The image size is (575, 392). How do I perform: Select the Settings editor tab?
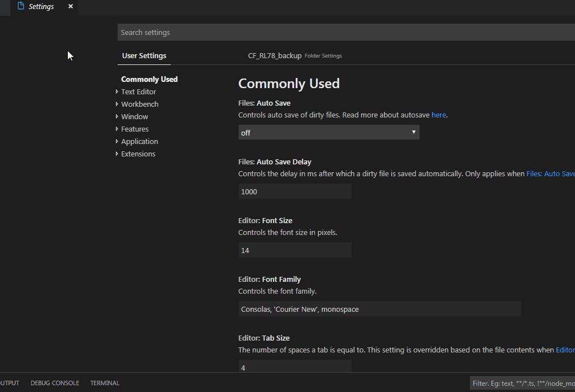pyautogui.click(x=44, y=7)
